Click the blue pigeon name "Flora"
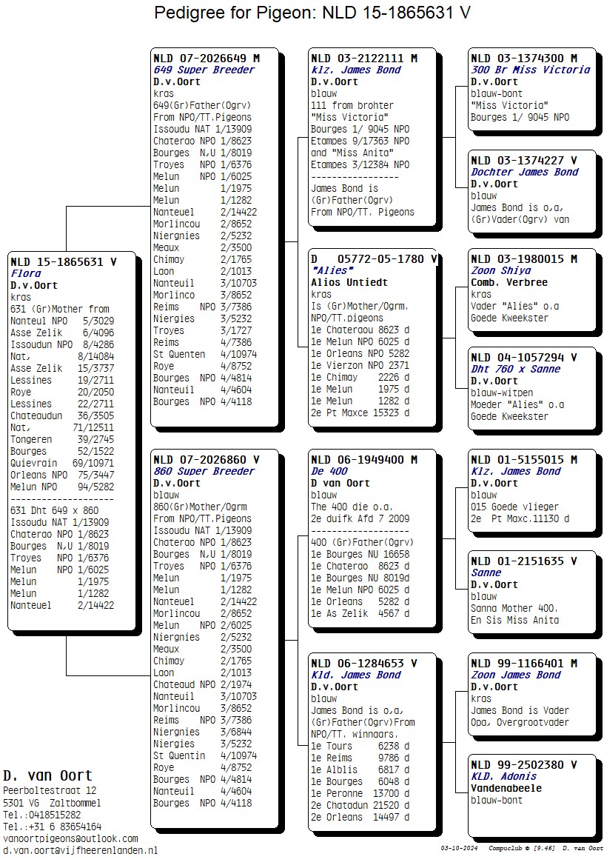The image size is (604, 868). 26,273
